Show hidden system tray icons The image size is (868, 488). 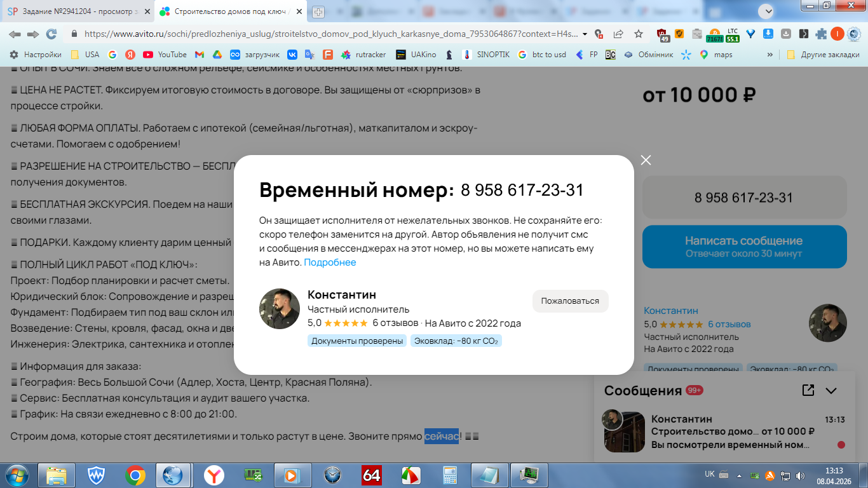pyautogui.click(x=740, y=475)
